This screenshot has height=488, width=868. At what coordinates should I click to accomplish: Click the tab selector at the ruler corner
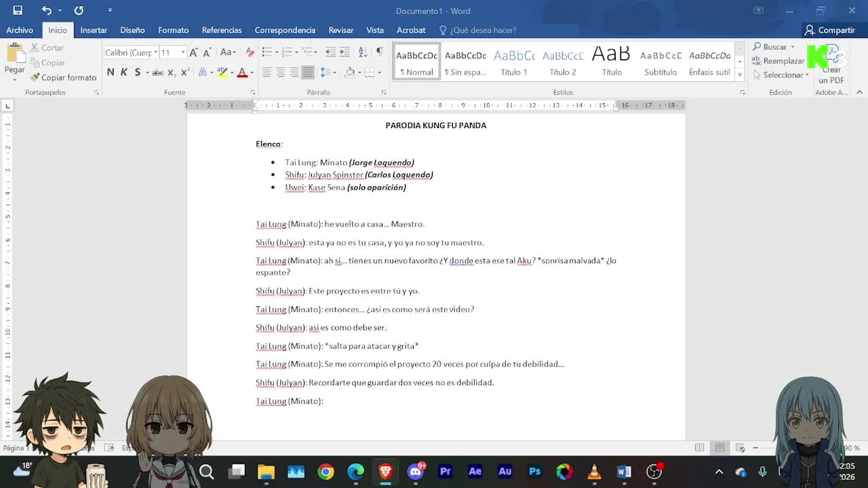(x=7, y=106)
